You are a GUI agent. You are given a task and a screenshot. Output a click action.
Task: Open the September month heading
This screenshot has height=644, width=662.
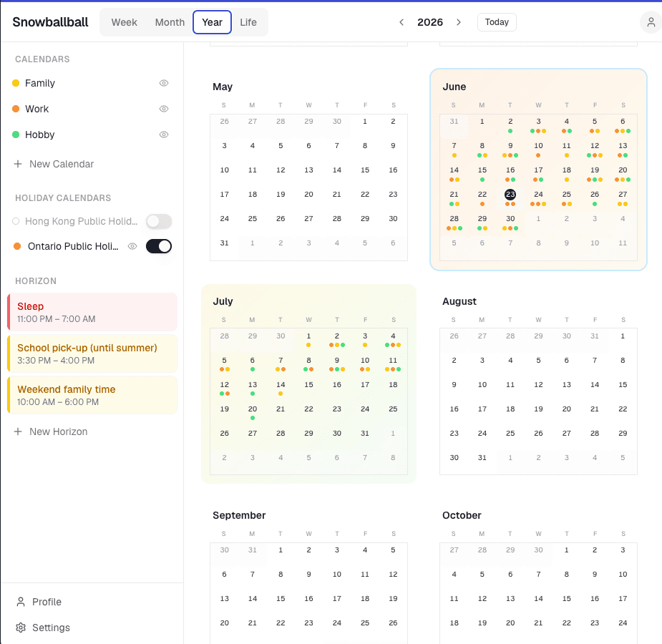click(x=239, y=515)
